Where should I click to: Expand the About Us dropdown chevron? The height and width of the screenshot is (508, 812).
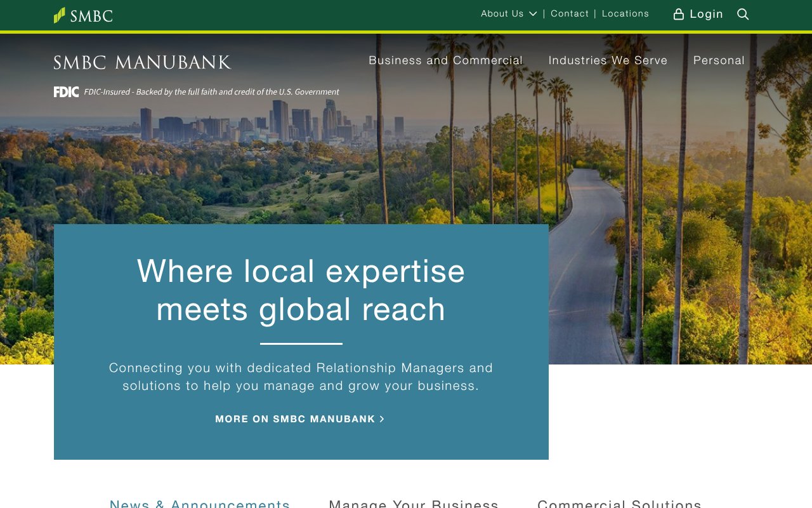click(534, 13)
